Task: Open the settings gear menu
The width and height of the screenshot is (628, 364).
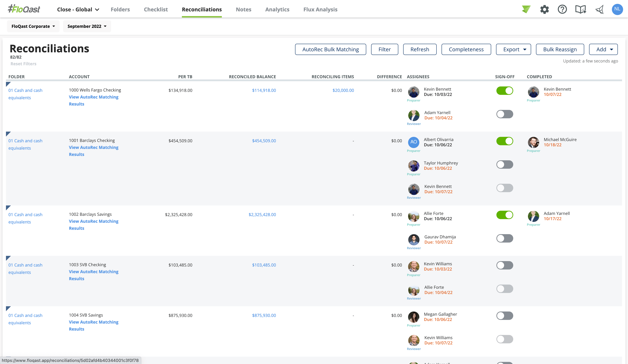Action: click(x=545, y=9)
